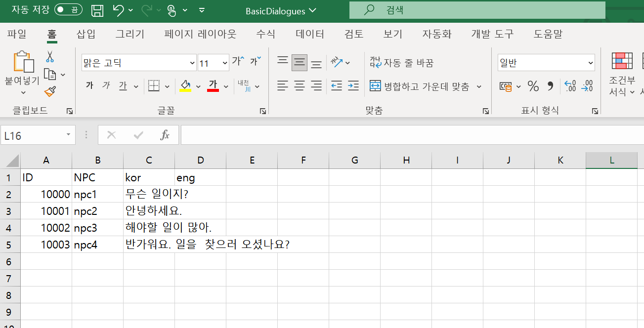Switch to the 수식 ribbon tab
The height and width of the screenshot is (328, 644).
click(x=266, y=34)
